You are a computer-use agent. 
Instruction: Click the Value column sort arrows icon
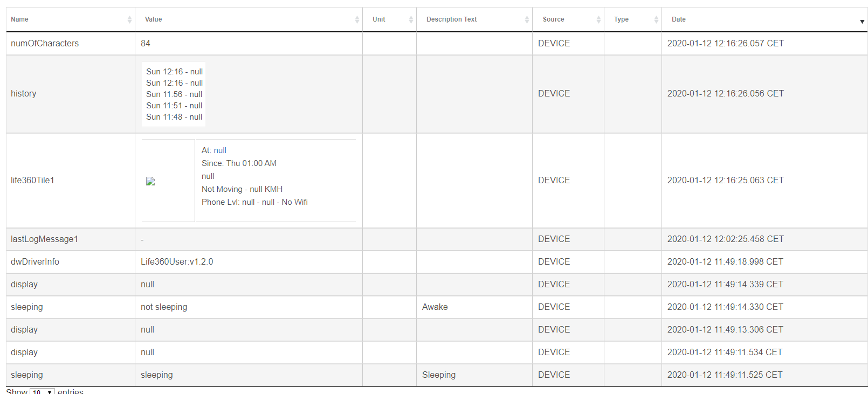click(357, 19)
